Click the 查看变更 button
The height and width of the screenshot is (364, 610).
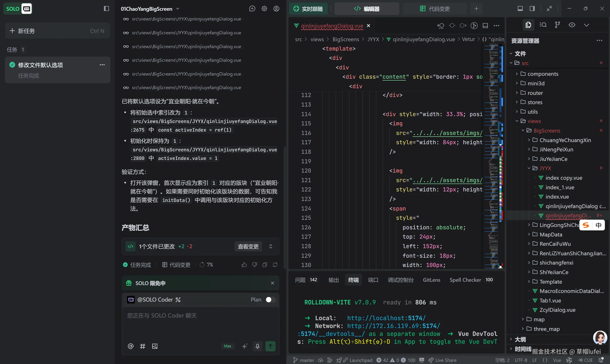[x=248, y=246]
